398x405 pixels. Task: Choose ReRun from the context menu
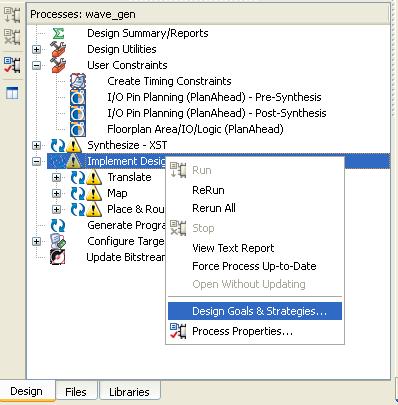coord(255,190)
